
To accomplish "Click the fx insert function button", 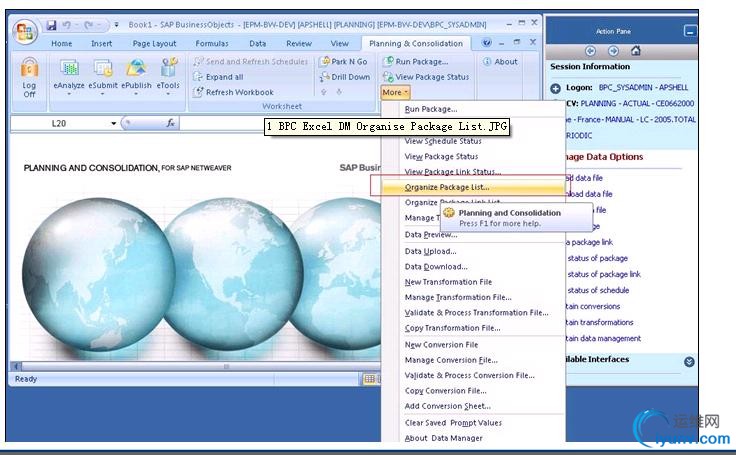I will [x=170, y=123].
